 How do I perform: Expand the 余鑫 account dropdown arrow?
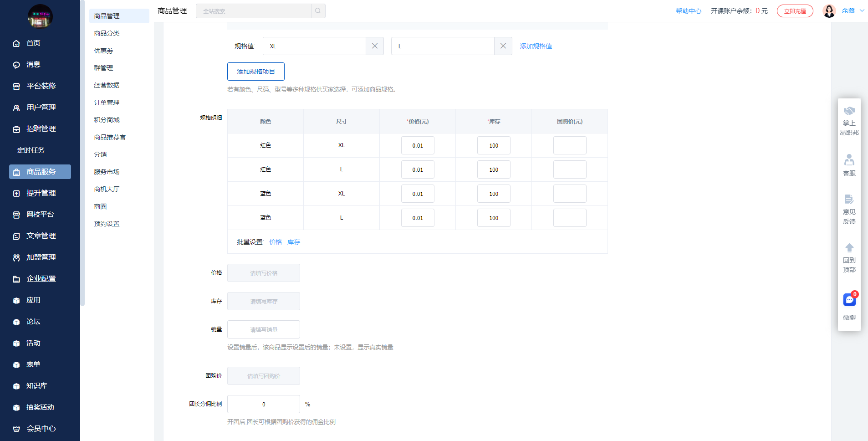[x=862, y=11]
